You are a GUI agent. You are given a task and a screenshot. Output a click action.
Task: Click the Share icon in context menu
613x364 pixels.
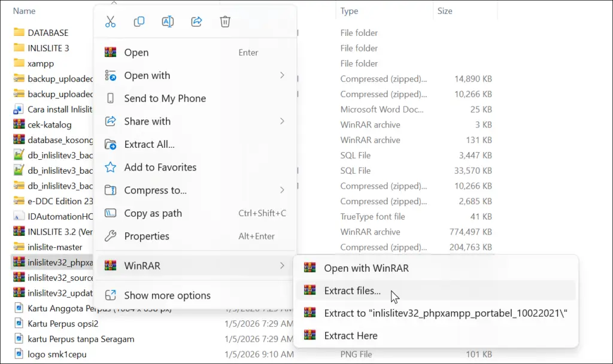pyautogui.click(x=196, y=22)
